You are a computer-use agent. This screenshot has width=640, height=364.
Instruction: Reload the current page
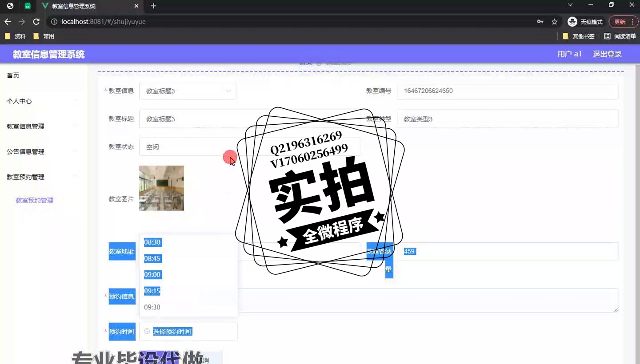click(36, 22)
